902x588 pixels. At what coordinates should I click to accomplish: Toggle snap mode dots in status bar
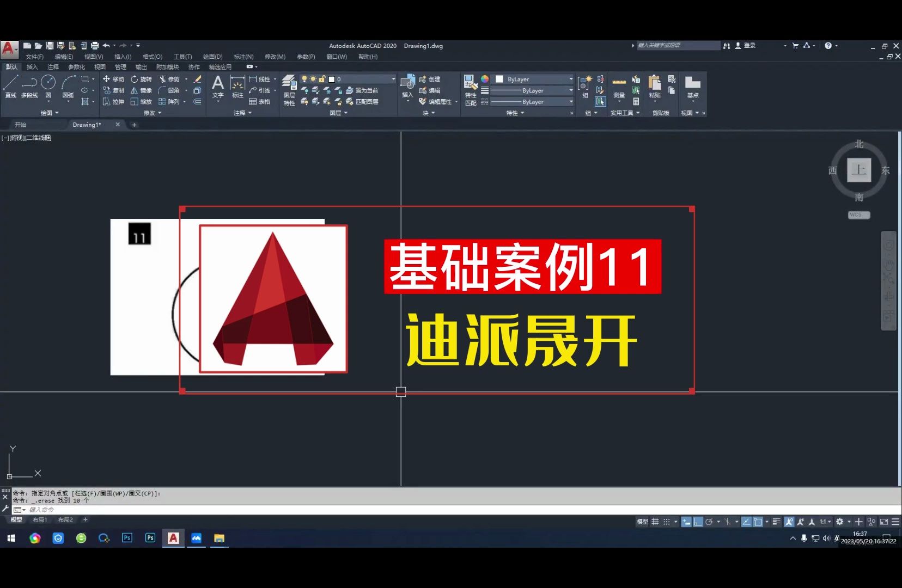point(667,522)
